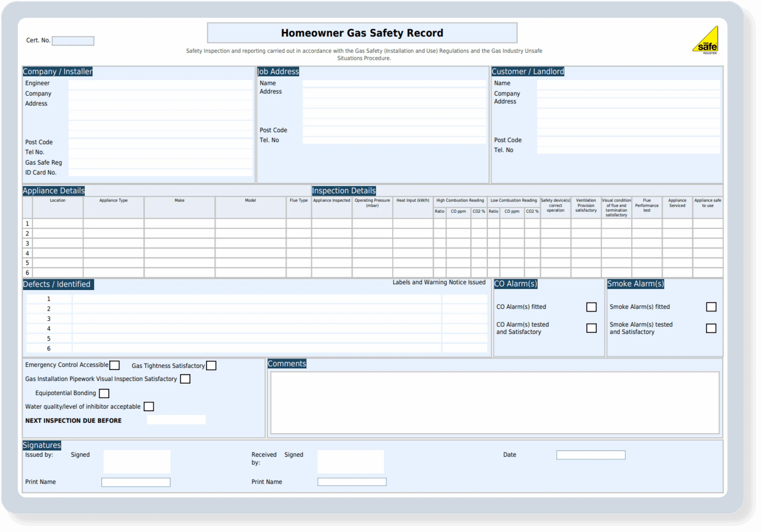Click the Engineer name field

160,84
